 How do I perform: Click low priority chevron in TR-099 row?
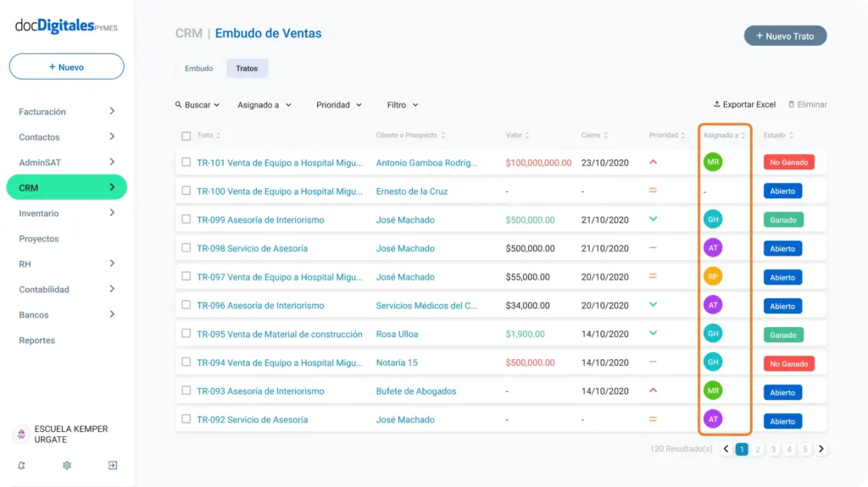click(x=654, y=219)
